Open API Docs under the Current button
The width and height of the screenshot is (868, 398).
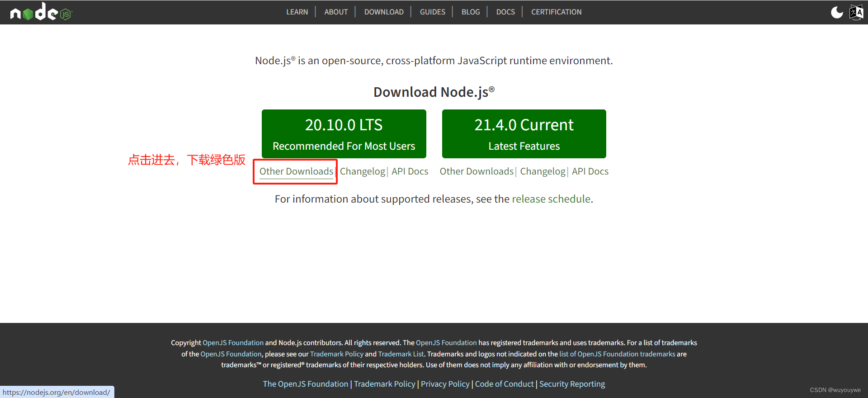(590, 171)
